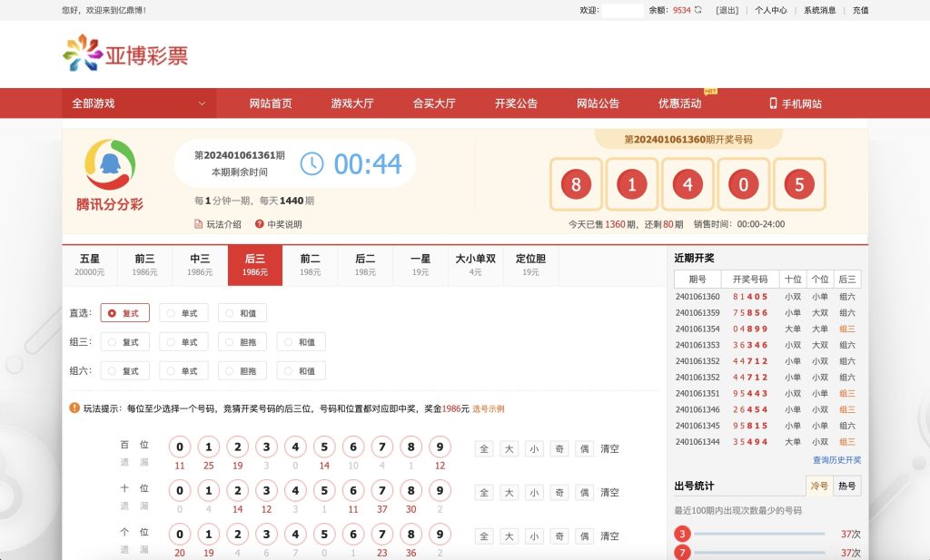
Task: Select the 胆拖 option under 组三
Action: coord(243,341)
